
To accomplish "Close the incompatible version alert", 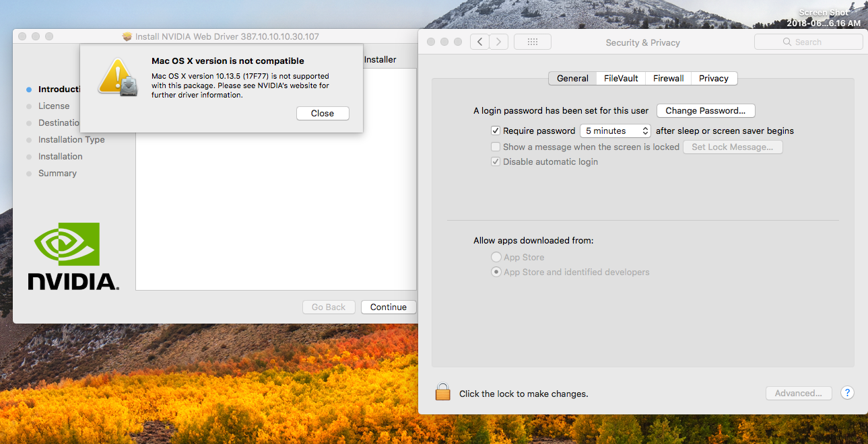I will point(323,113).
